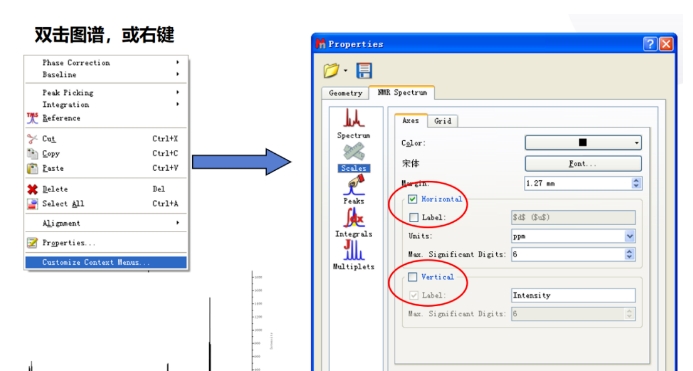
Task: Expand the Baseline submenu
Action: [178, 74]
